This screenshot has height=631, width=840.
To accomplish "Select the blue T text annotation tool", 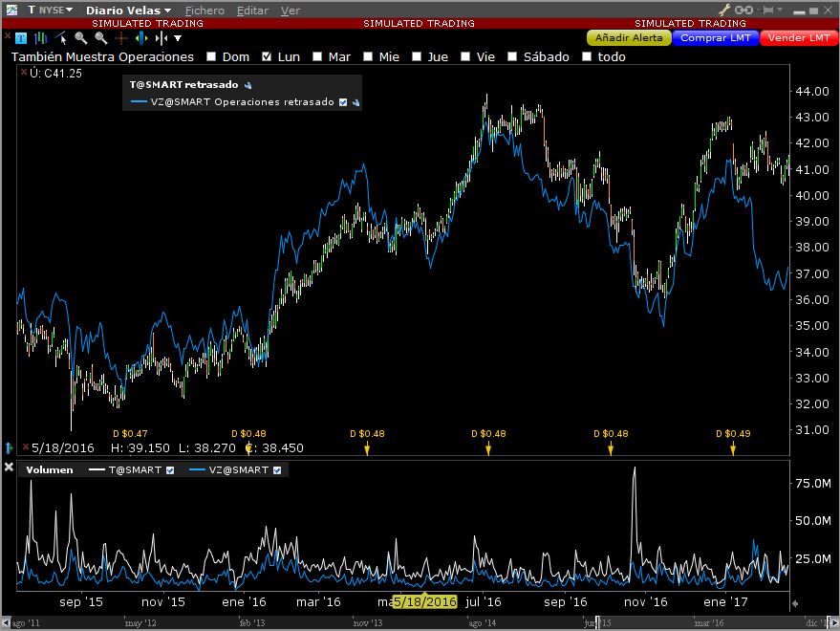I will 21,38.
